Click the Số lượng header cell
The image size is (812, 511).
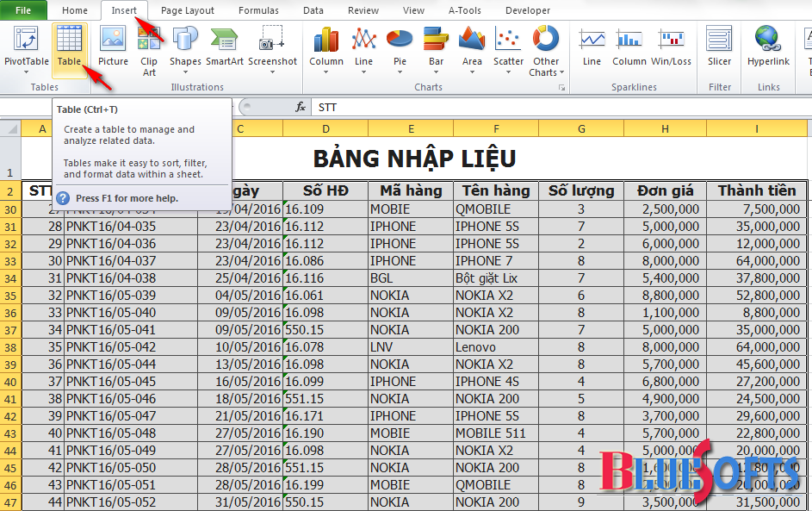581,190
